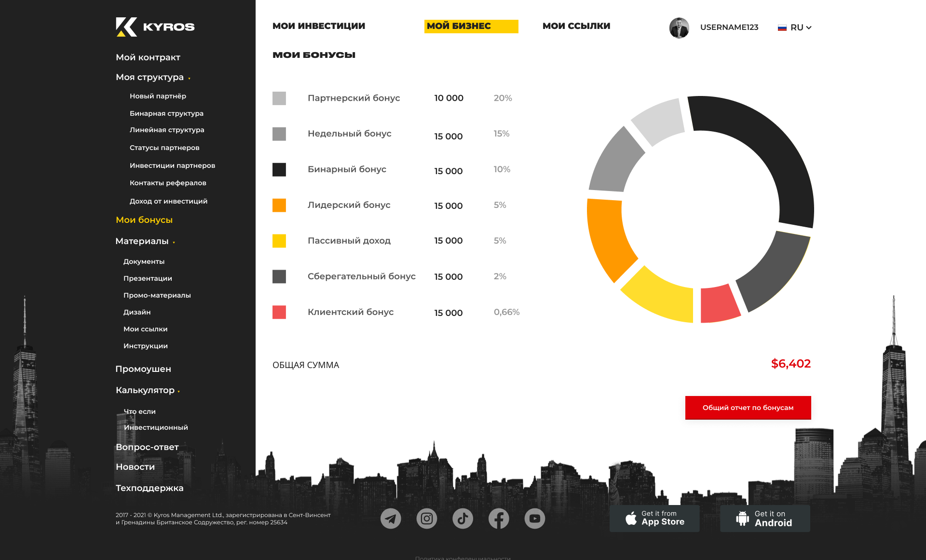The image size is (926, 560).
Task: Open the RU language dropdown
Action: pyautogui.click(x=801, y=27)
